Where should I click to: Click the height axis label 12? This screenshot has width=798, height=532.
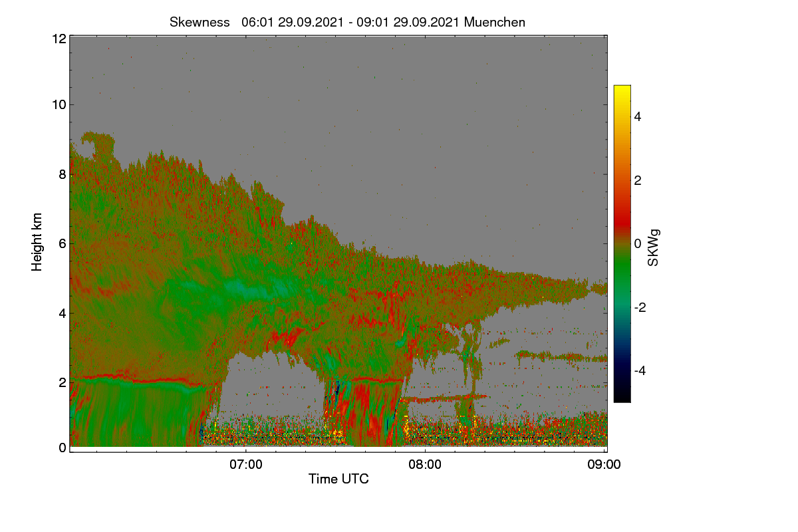(58, 39)
